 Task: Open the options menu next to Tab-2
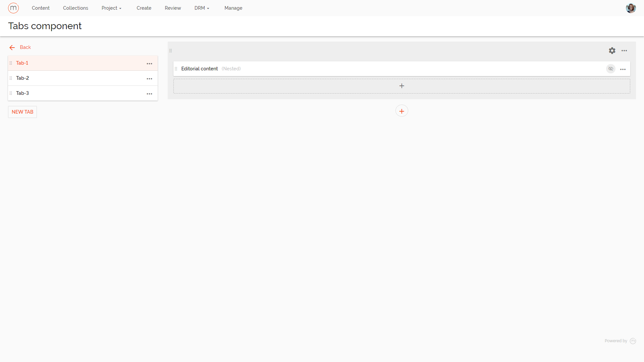coord(150,78)
